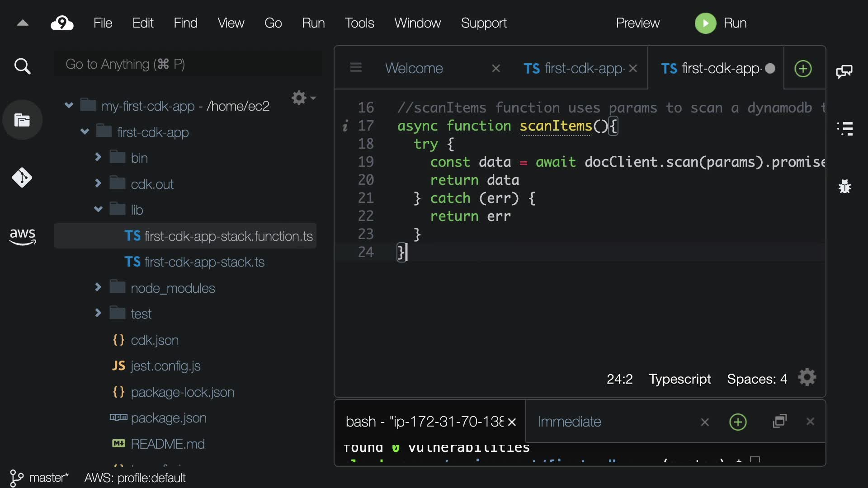868x488 pixels.
Task: Open the Collaborate chat icon
Action: (x=844, y=71)
